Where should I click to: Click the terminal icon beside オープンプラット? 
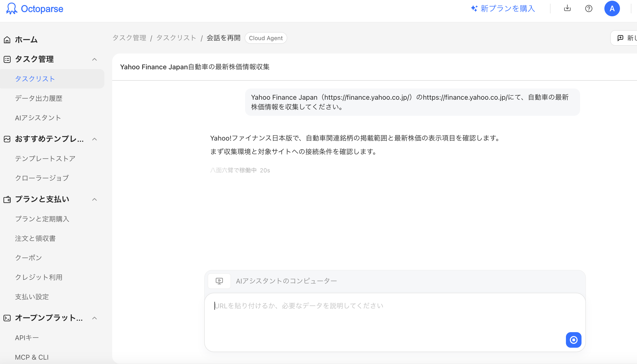click(x=7, y=318)
